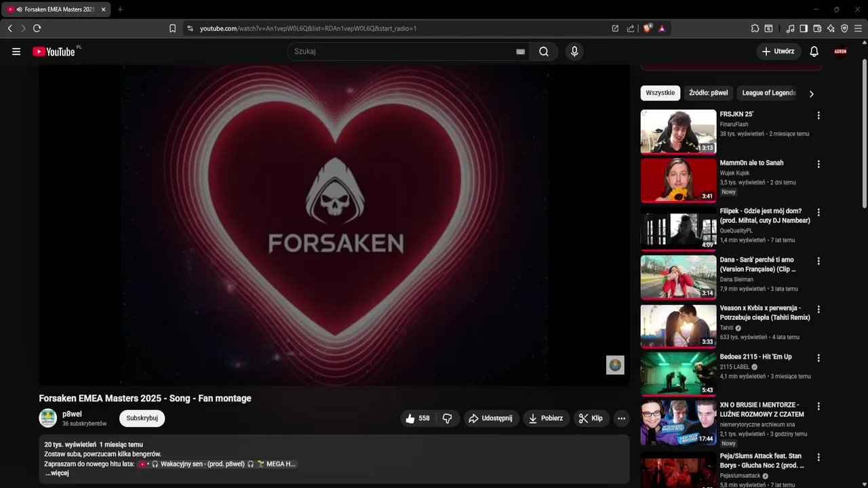Click the YouTube logo to go home

[54, 52]
